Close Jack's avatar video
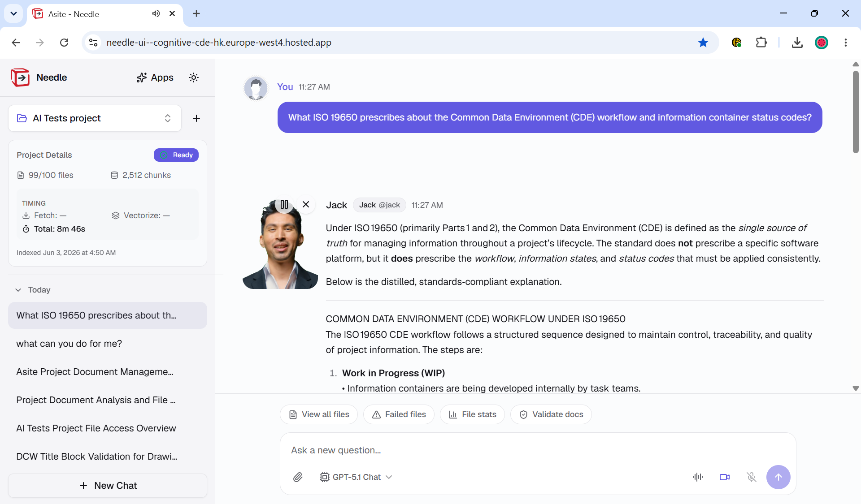This screenshot has width=861, height=504. click(306, 204)
